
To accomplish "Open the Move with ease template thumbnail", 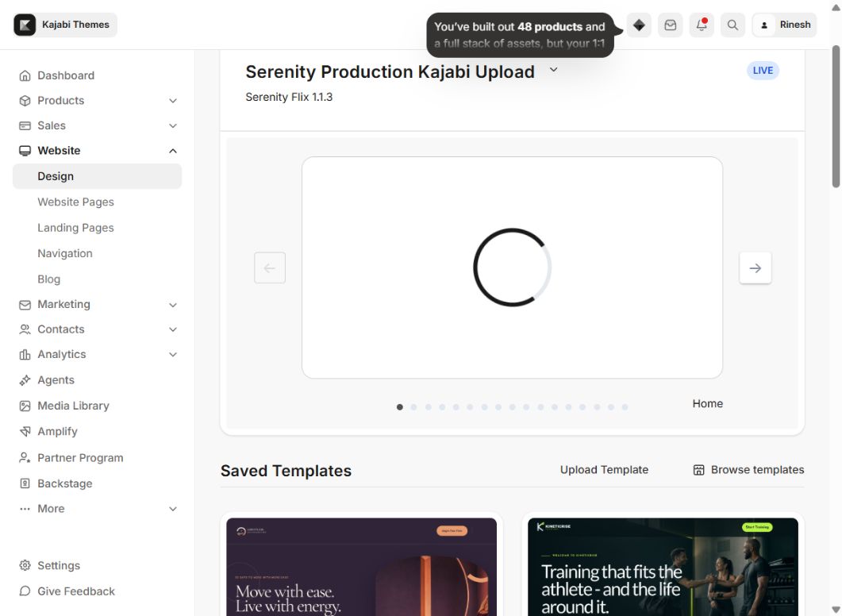I will pyautogui.click(x=361, y=567).
